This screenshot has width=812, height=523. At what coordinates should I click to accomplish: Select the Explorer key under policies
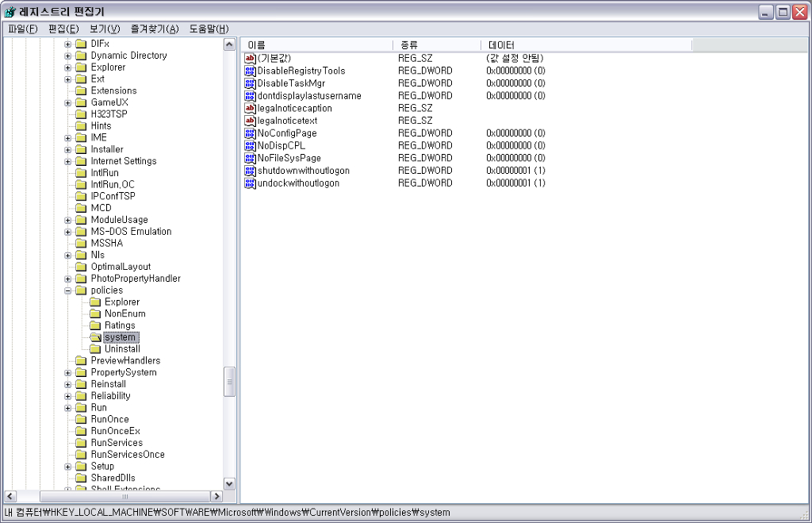pyautogui.click(x=122, y=302)
